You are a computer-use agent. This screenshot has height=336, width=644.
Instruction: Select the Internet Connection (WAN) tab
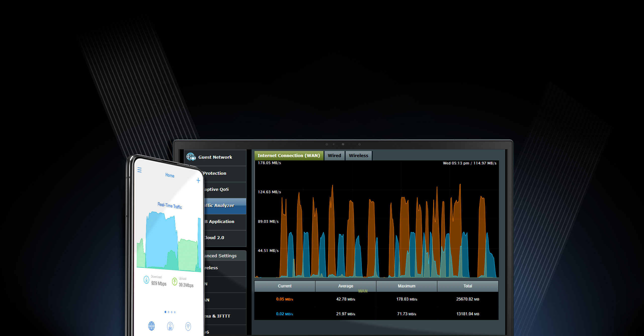[289, 155]
